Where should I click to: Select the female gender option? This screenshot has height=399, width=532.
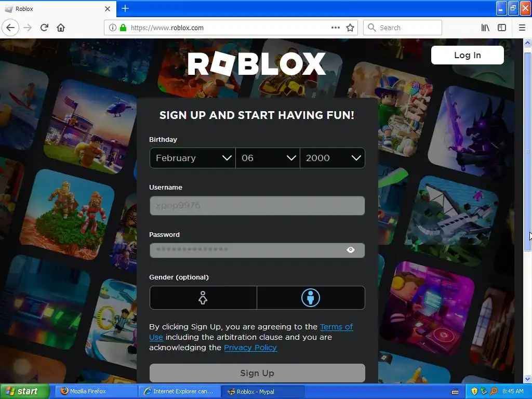pyautogui.click(x=203, y=298)
